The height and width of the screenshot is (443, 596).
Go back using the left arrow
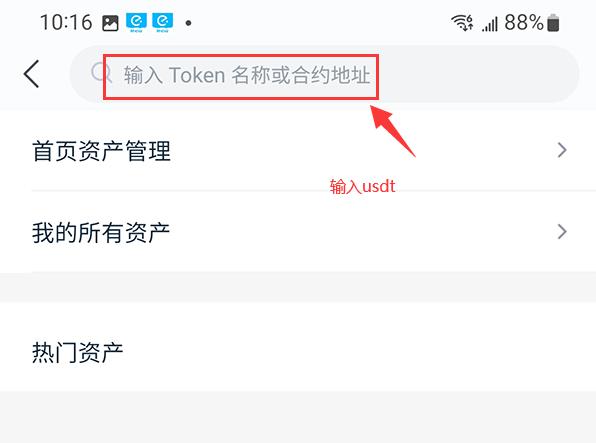pyautogui.click(x=32, y=74)
